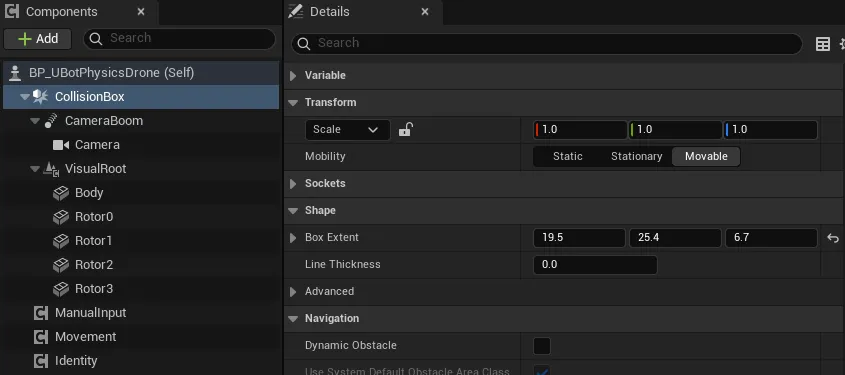Click the actor icon beside BP_UBotPhysicsDrone
This screenshot has width=845, height=375.
(16, 73)
